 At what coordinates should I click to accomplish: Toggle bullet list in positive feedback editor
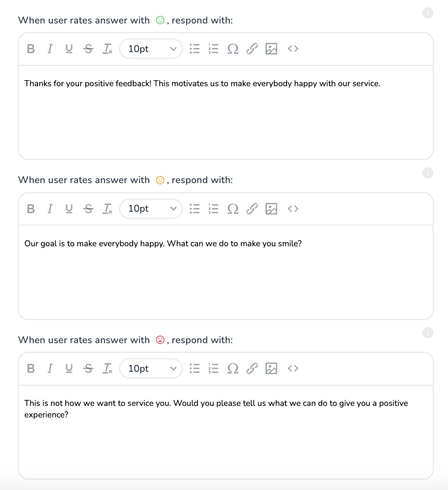[195, 49]
